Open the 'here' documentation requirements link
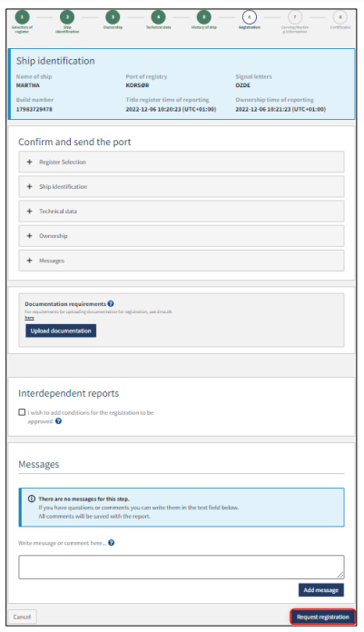Viewport: 364px width, 632px height. 29,318
